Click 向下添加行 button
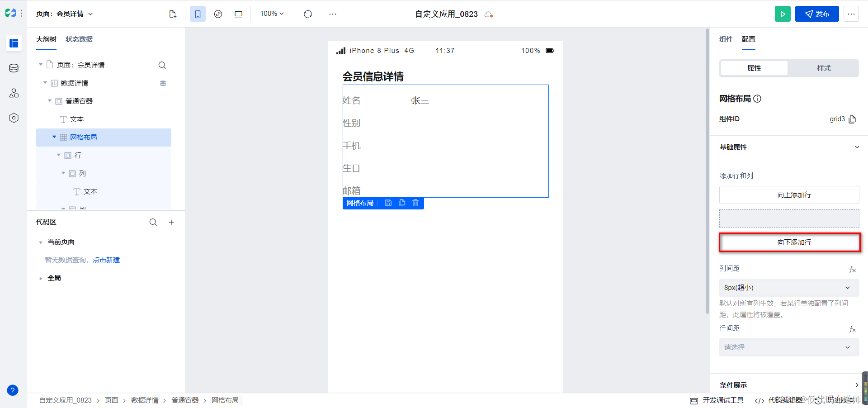 click(x=789, y=242)
